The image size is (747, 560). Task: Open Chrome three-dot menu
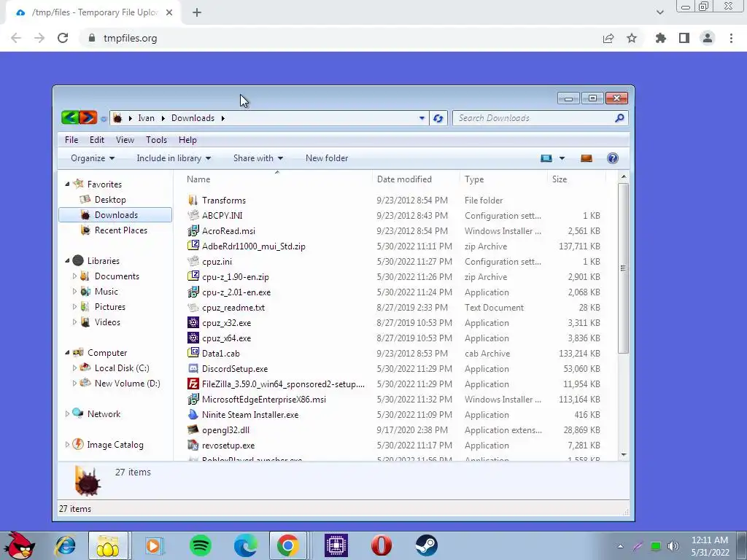pyautogui.click(x=731, y=38)
